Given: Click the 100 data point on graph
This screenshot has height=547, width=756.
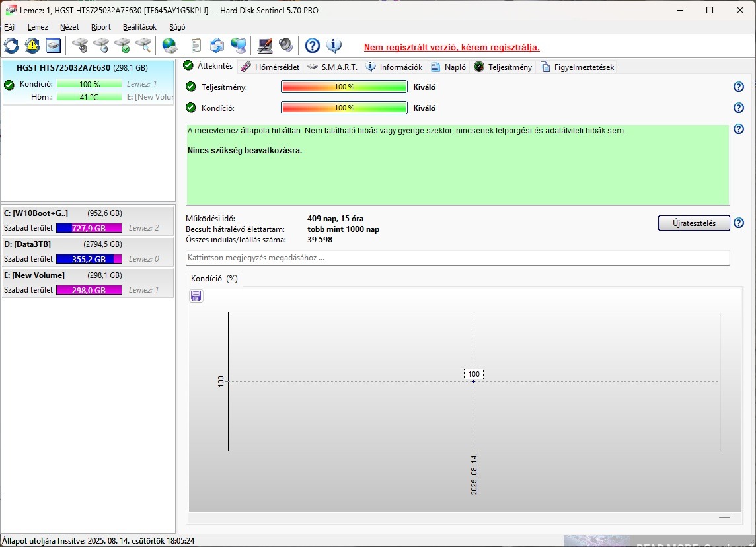Looking at the screenshot, I should coord(474,381).
